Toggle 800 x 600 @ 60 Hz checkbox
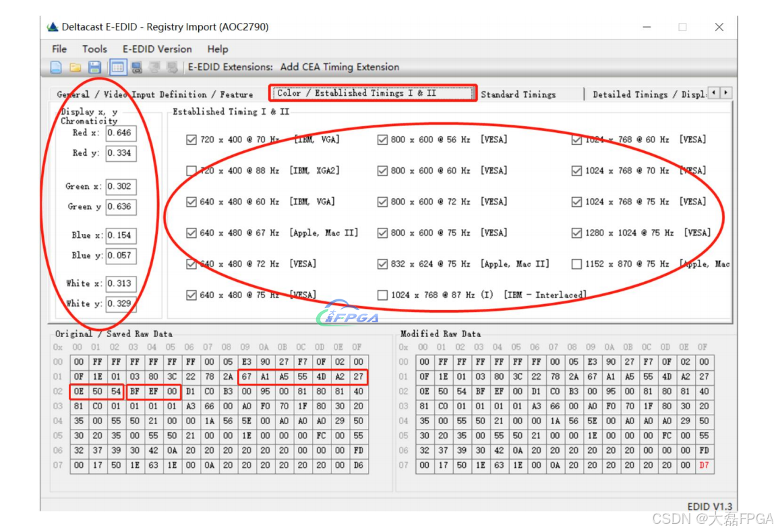The height and width of the screenshot is (532, 776). pos(382,171)
